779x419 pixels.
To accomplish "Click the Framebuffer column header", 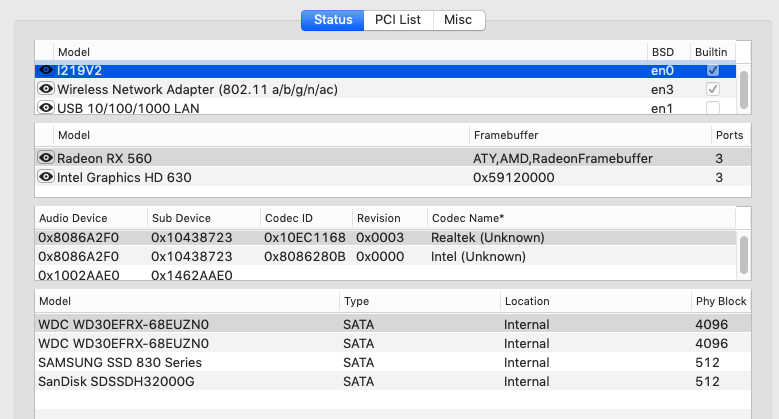I will [x=590, y=135].
